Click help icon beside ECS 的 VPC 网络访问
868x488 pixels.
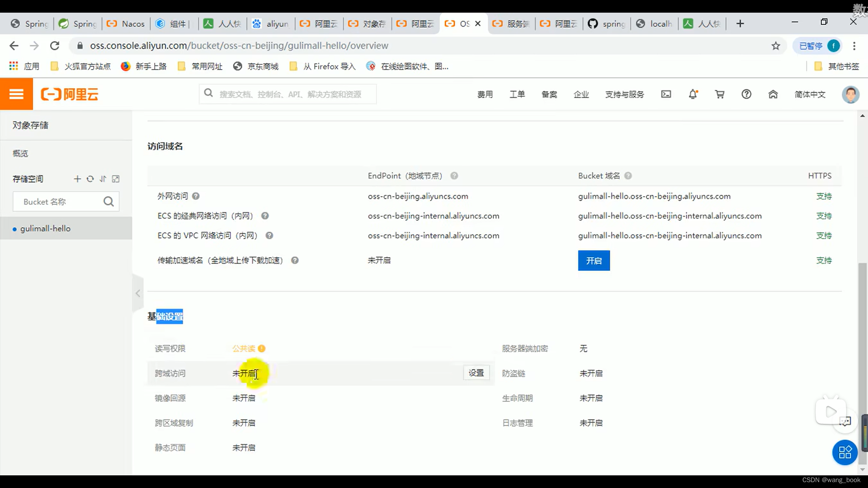(x=269, y=235)
